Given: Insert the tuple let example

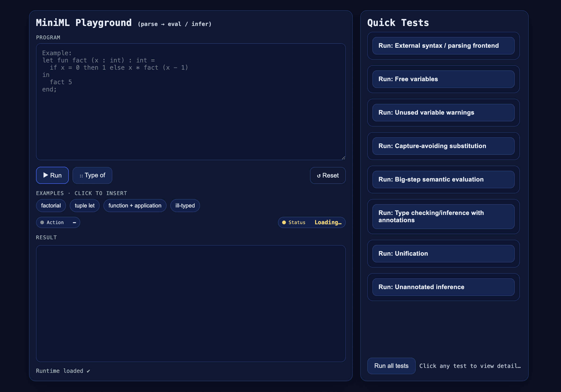Looking at the screenshot, I should click(x=84, y=206).
